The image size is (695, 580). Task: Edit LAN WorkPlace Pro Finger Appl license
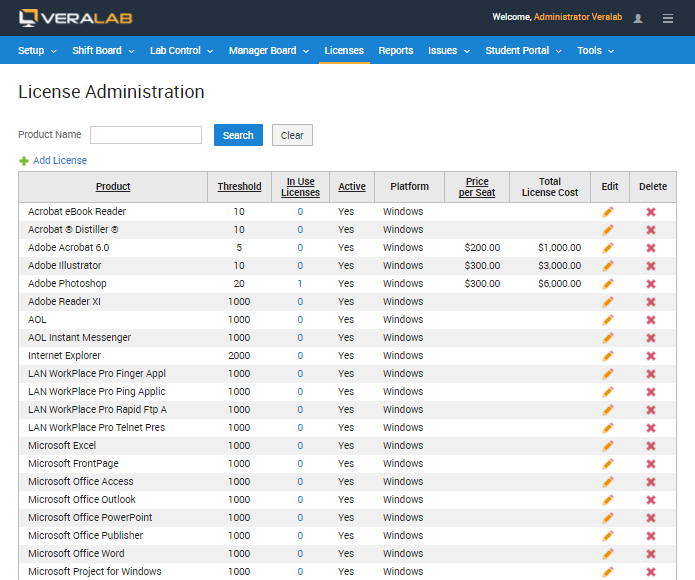[608, 374]
